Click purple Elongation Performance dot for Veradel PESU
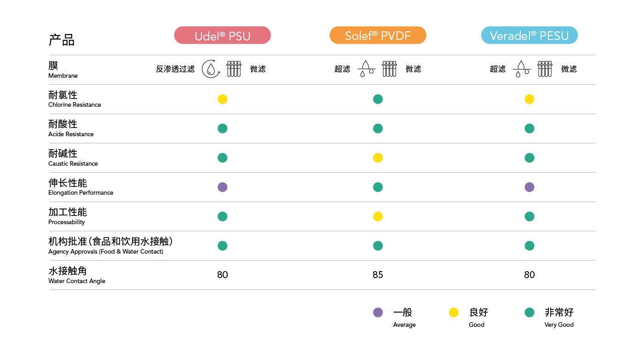The image size is (644, 354). coord(529,187)
